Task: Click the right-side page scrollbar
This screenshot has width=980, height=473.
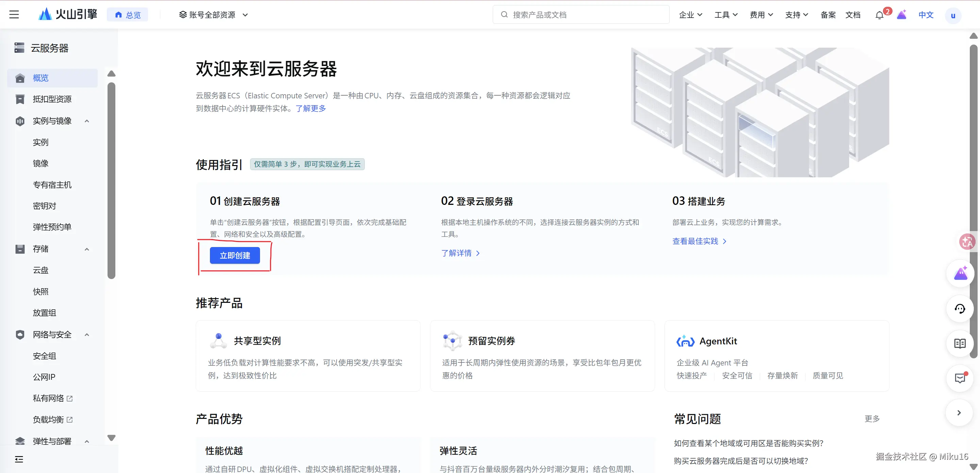Action: 973,190
